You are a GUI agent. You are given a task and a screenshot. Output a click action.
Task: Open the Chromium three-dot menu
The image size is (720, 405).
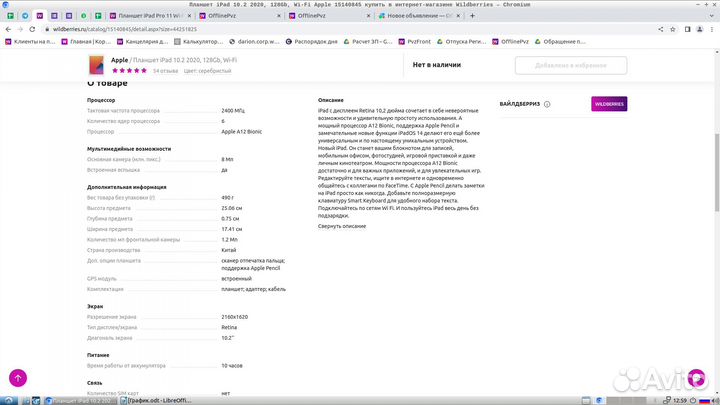point(711,30)
